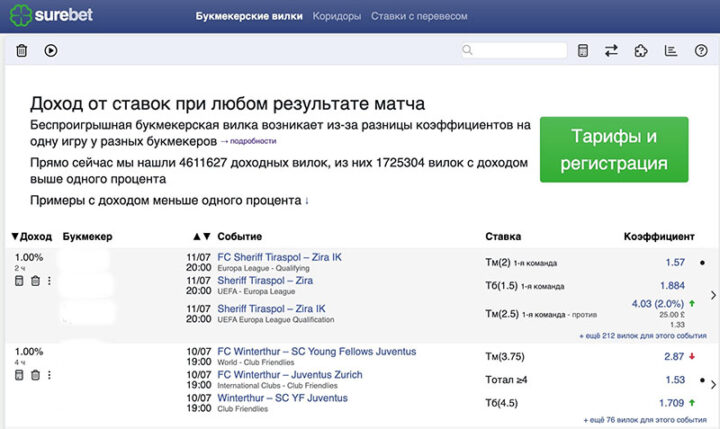Image resolution: width=720 pixels, height=429 pixels.
Task: Expand the Sheriff Tiraspol row with right chevron
Action: tap(712, 295)
